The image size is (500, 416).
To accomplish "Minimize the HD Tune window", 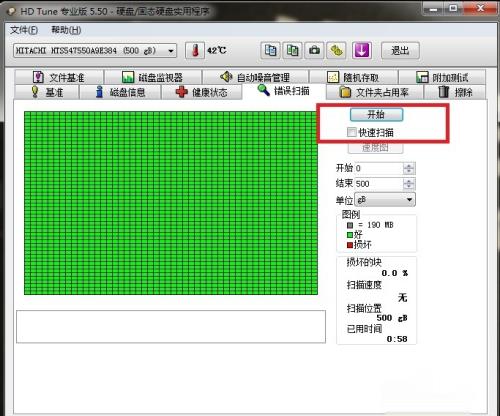I will point(433,9).
